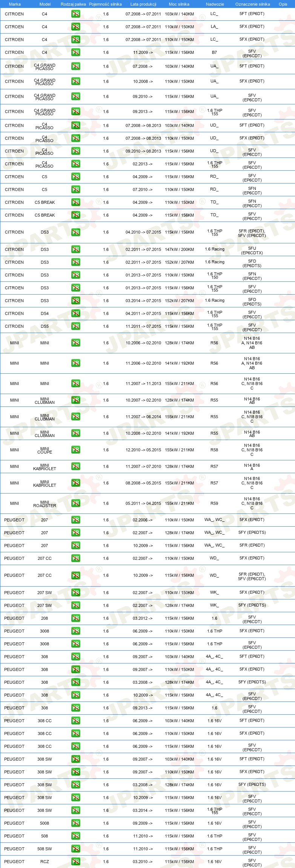Select the DS5 model cell
This screenshot has height=868, width=295.
pyautogui.click(x=45, y=326)
